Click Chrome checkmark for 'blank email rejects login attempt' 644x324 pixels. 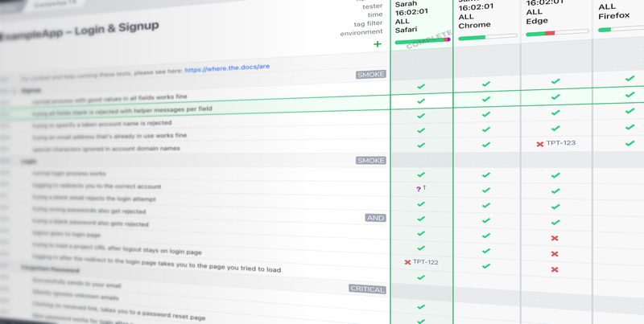(x=486, y=205)
